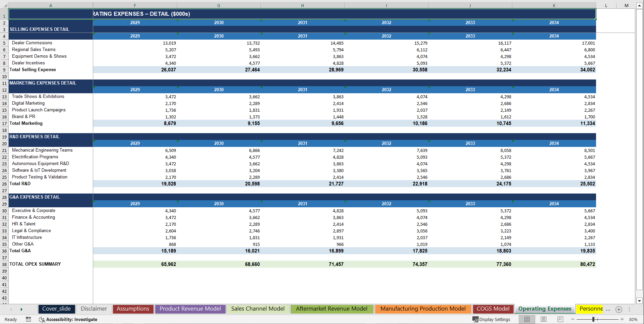This screenshot has height=324, width=644.
Task: Open the hidden sheets ellipsis menu
Action: point(608,309)
